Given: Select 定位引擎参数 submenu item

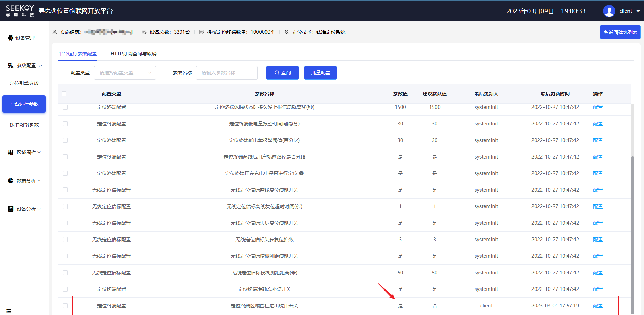Looking at the screenshot, I should click(24, 83).
